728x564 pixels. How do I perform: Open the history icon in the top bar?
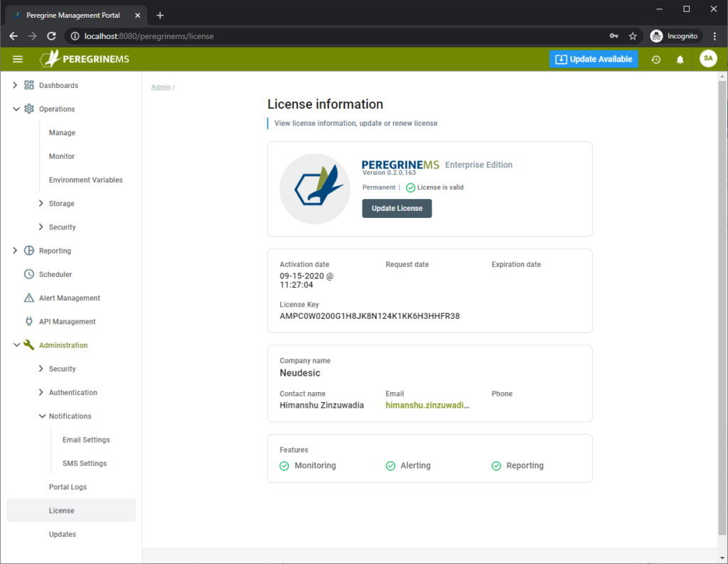[655, 59]
